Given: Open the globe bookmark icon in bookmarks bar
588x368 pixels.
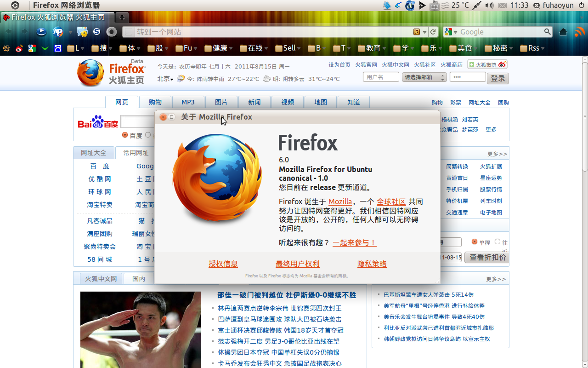Looking at the screenshot, I should click(6, 48).
